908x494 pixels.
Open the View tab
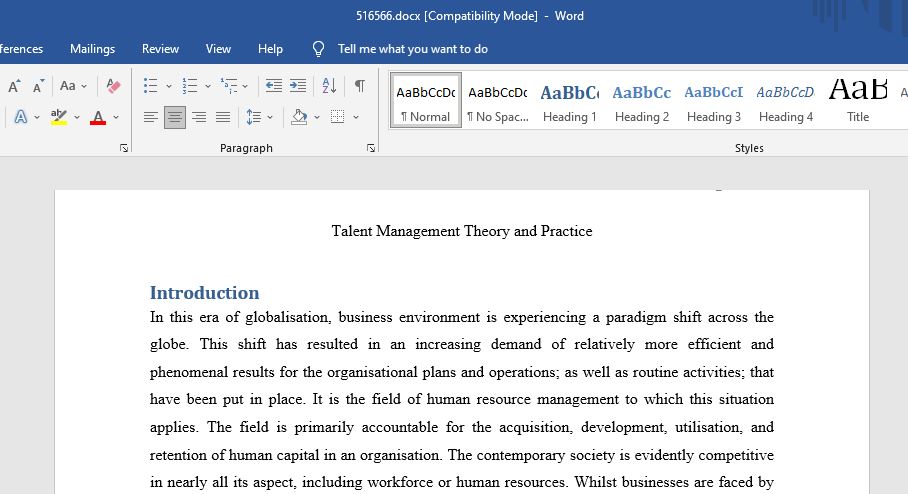pyautogui.click(x=218, y=49)
